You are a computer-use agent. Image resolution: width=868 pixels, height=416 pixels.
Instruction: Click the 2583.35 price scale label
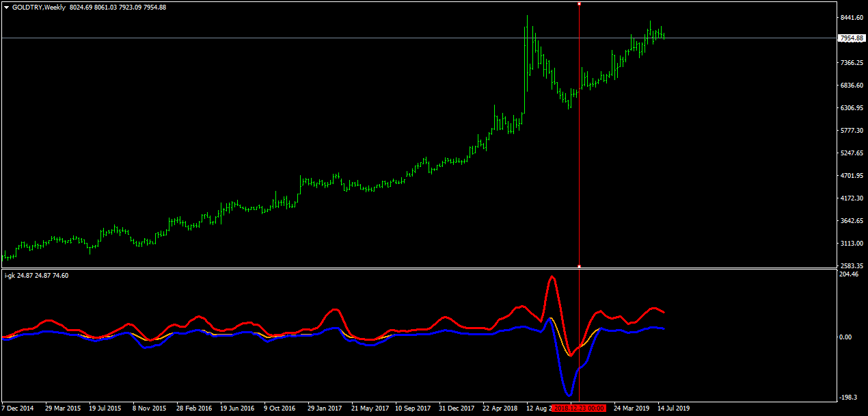(851, 265)
